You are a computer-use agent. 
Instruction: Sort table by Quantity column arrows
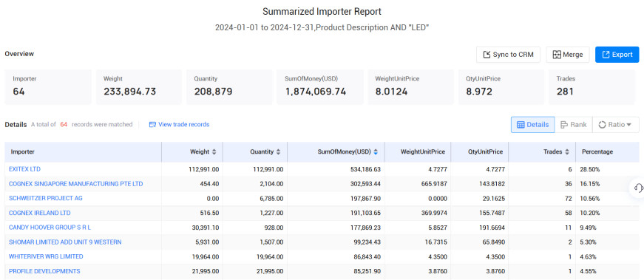[x=279, y=152]
